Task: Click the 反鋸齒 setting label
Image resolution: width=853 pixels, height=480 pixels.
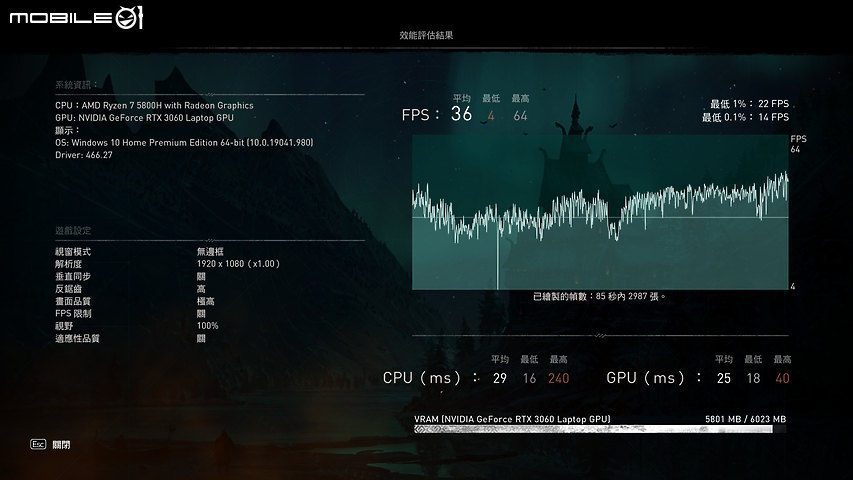Action: point(69,289)
